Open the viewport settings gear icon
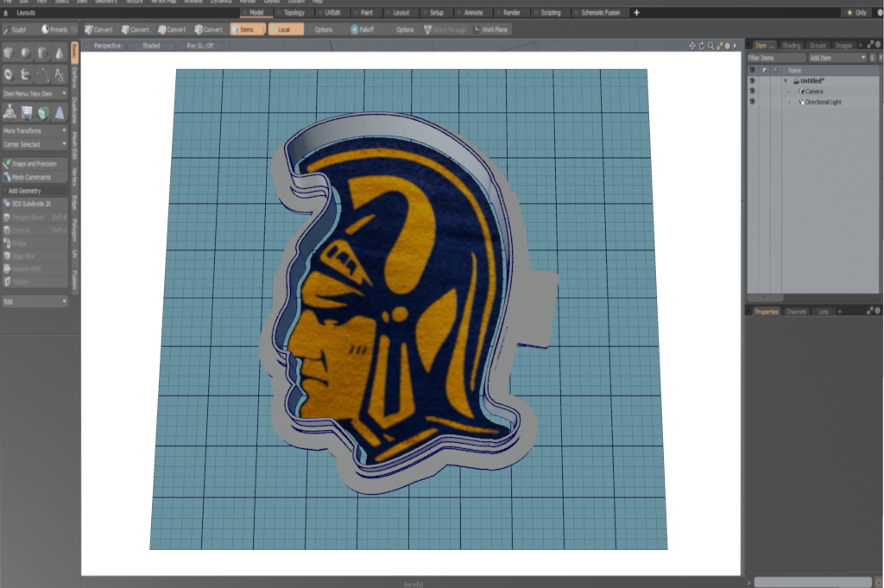This screenshot has width=884, height=588. tap(726, 45)
